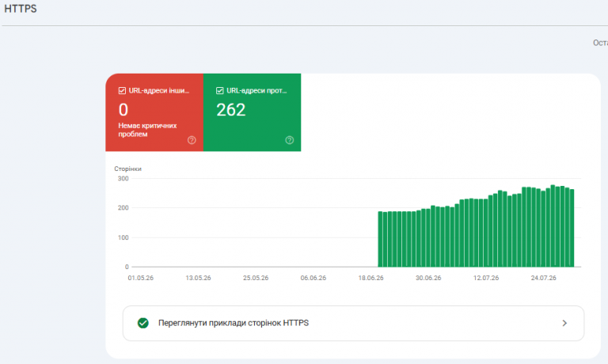
Task: Click the 300 value on the y-axis
Action: (123, 179)
